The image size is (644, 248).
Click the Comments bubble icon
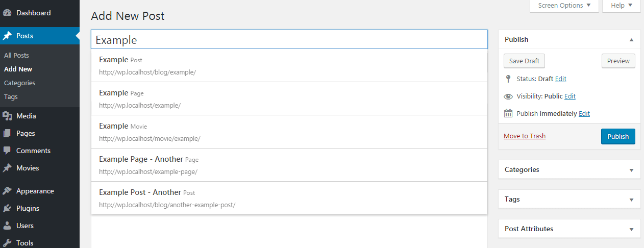(8, 151)
